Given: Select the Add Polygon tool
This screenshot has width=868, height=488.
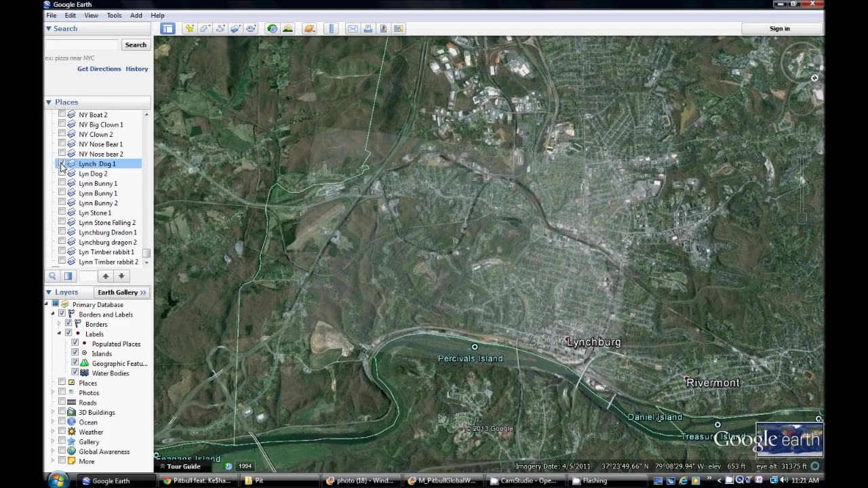Looking at the screenshot, I should pos(205,28).
